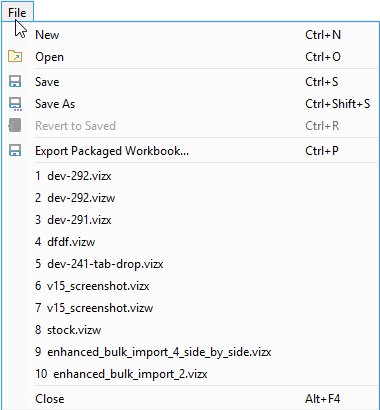Choose Save As from the menu

pos(190,104)
